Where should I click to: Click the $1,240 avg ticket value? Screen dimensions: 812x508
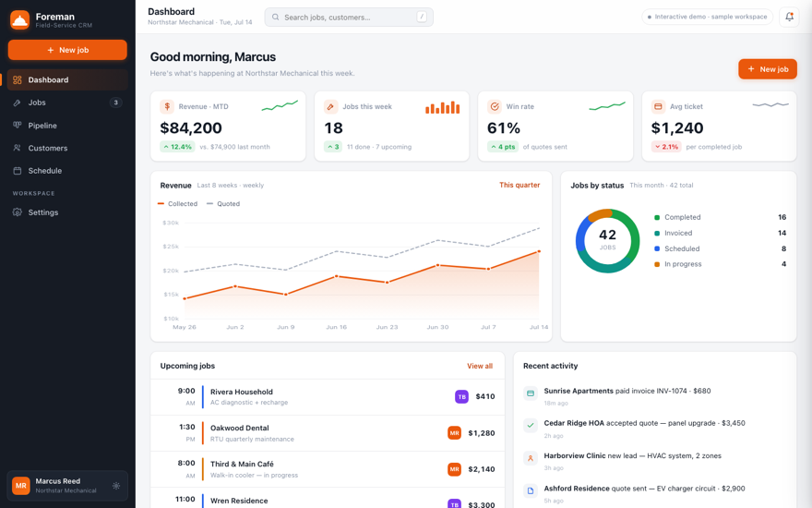click(677, 128)
